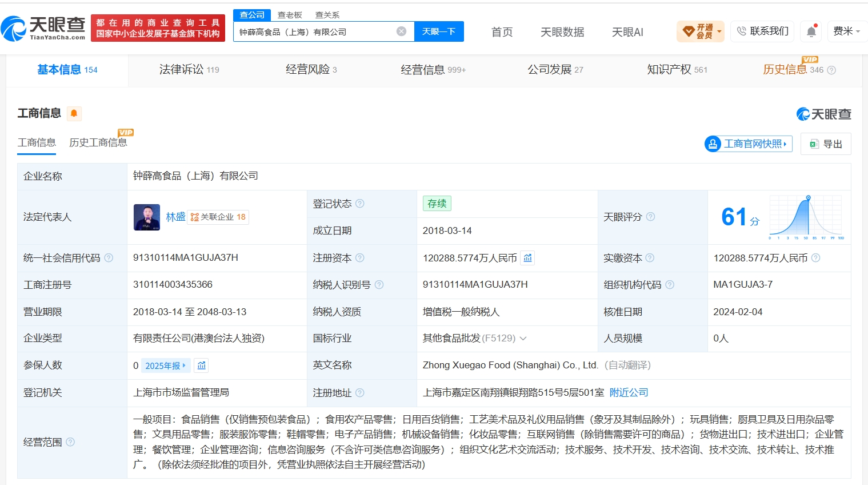
Task: Switch to 查公司 search tab
Action: (x=252, y=15)
